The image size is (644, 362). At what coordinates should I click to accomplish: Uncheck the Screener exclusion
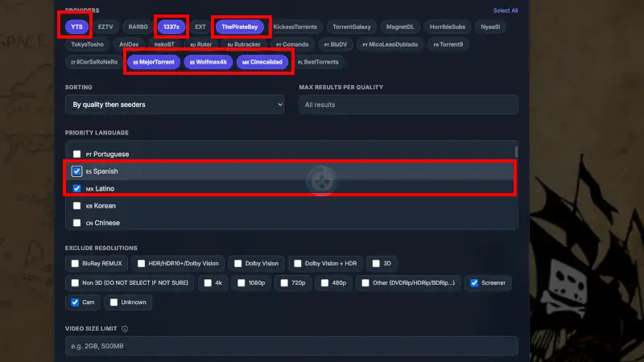(x=474, y=283)
